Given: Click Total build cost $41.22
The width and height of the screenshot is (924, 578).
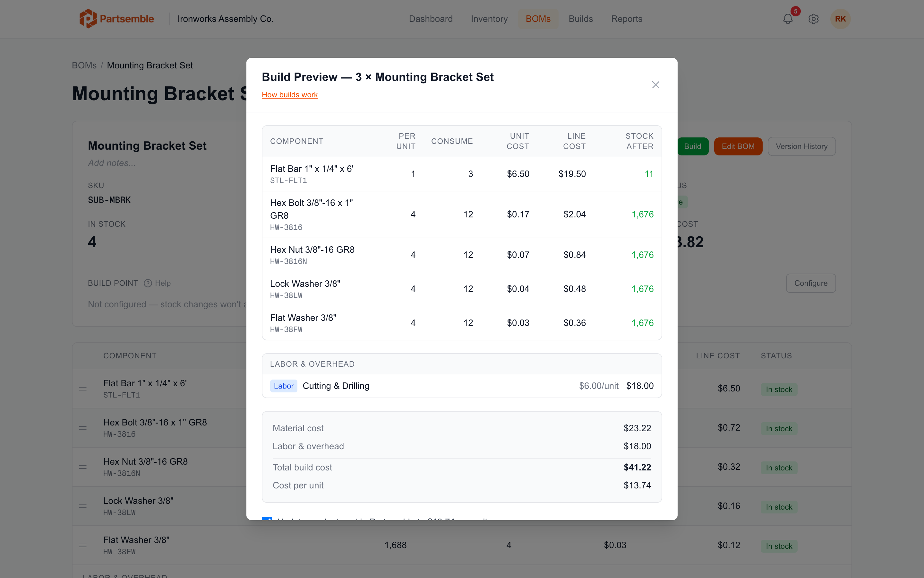Looking at the screenshot, I should pyautogui.click(x=637, y=468).
